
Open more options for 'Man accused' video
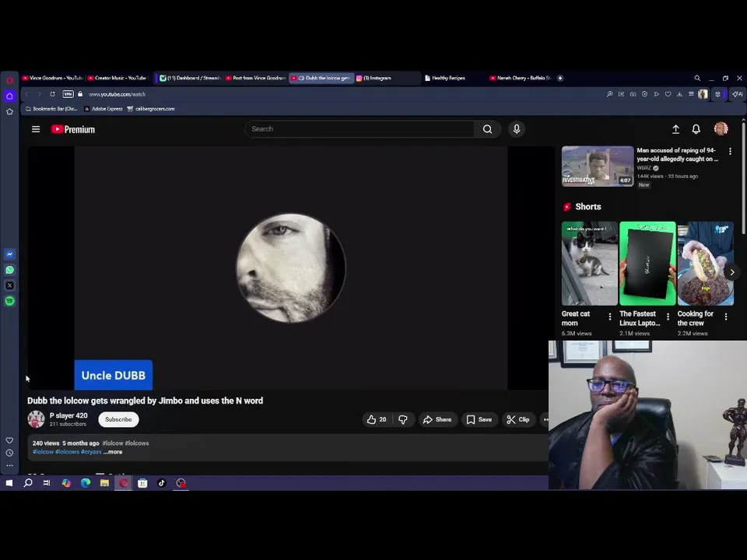pyautogui.click(x=730, y=151)
